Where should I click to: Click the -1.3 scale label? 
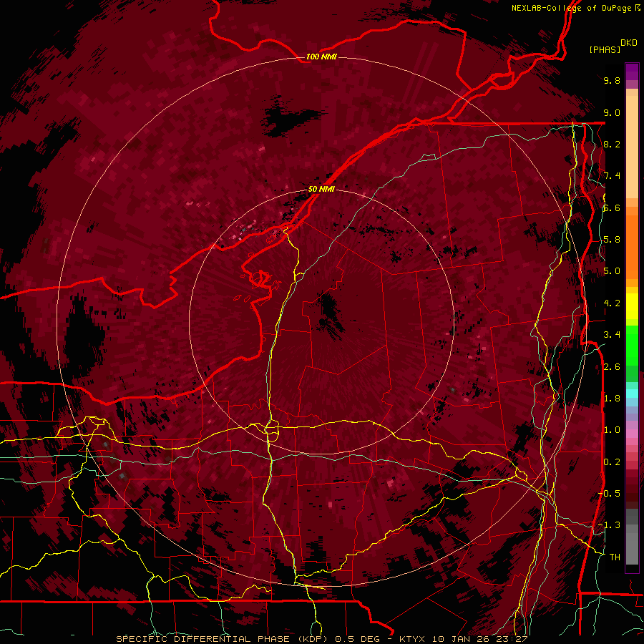click(610, 525)
